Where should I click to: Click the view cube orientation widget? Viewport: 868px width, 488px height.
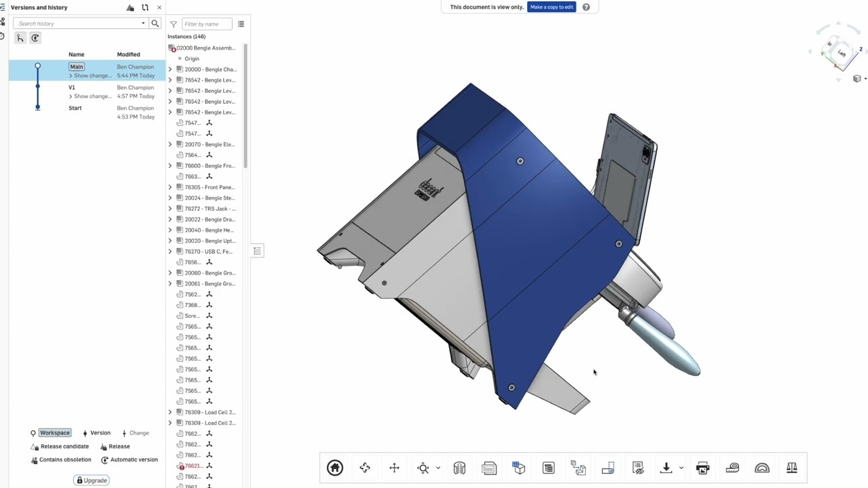(840, 53)
